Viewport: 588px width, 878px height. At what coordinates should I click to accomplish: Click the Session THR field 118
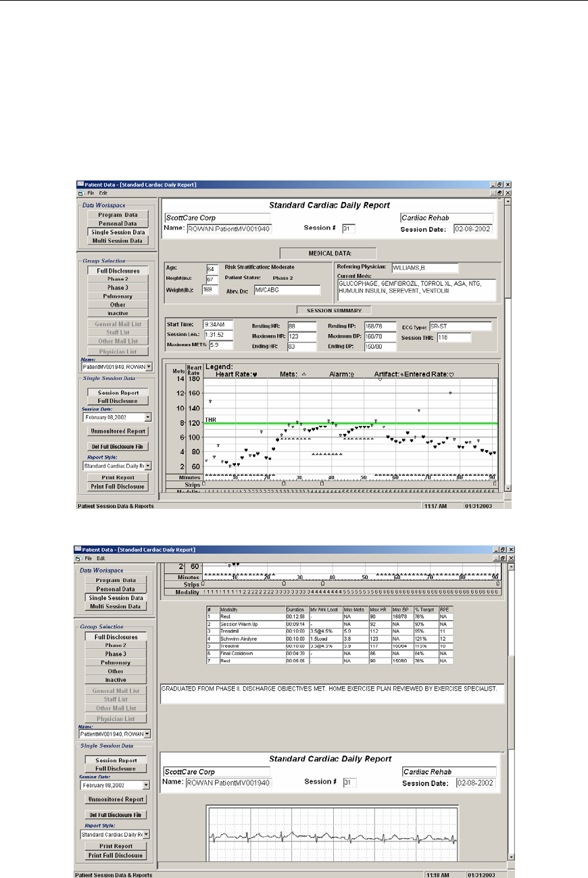[454, 338]
